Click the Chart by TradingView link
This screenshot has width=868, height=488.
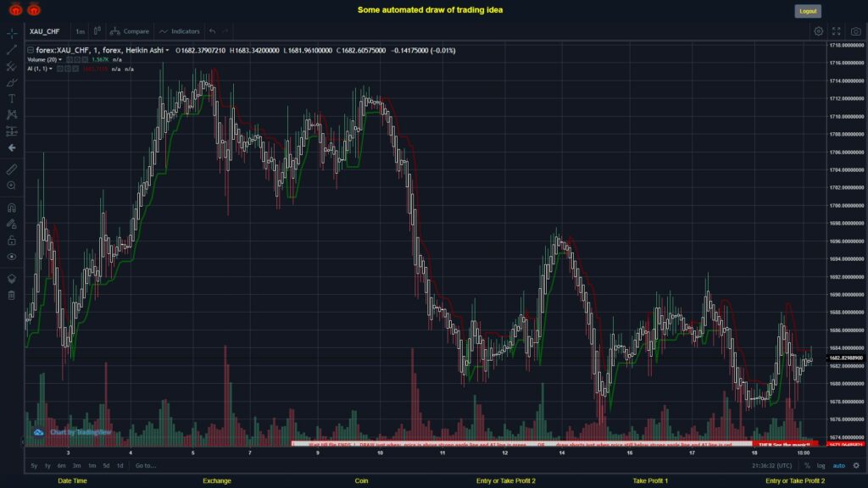coord(81,432)
